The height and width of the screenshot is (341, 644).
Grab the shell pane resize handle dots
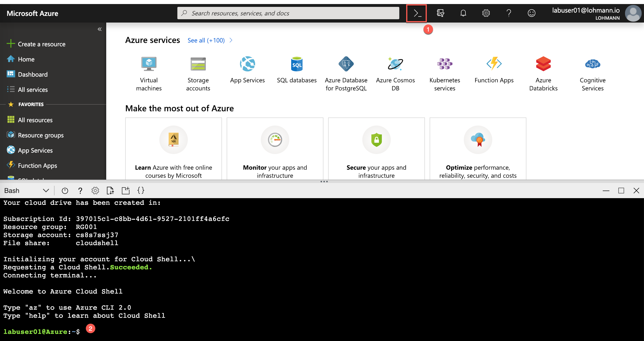pos(324,181)
